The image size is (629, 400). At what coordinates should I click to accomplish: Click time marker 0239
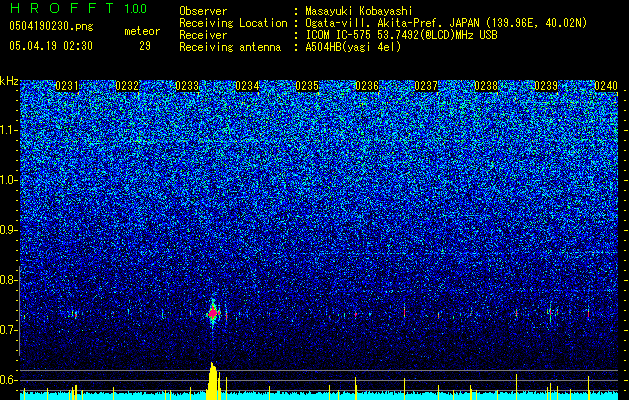(546, 86)
